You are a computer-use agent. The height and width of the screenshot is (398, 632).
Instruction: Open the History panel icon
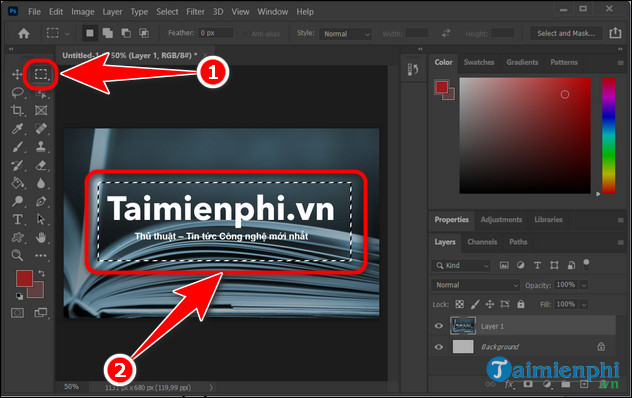413,69
